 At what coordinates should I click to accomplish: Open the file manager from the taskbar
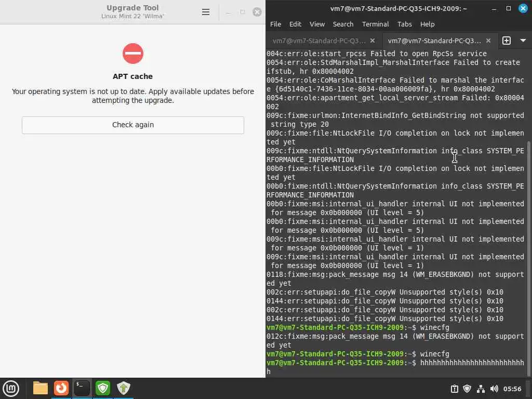pos(40,388)
